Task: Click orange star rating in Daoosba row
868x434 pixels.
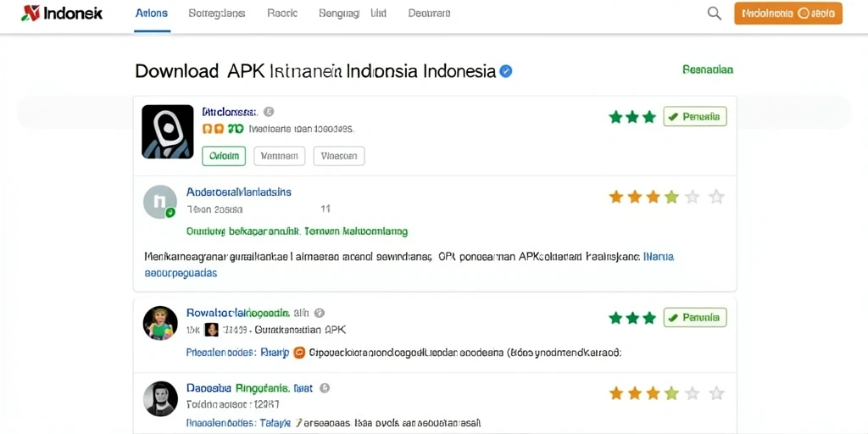Action: (666, 393)
